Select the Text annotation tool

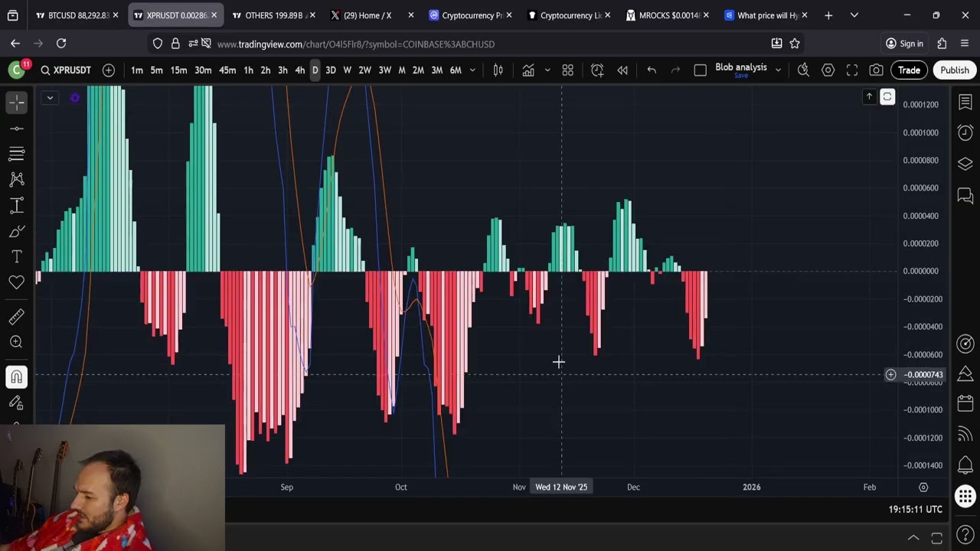(17, 256)
